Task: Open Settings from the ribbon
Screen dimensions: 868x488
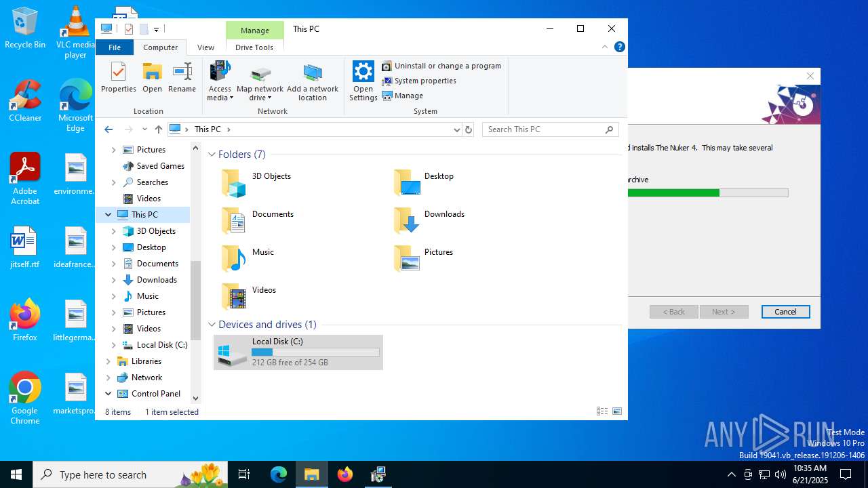Action: [363, 81]
